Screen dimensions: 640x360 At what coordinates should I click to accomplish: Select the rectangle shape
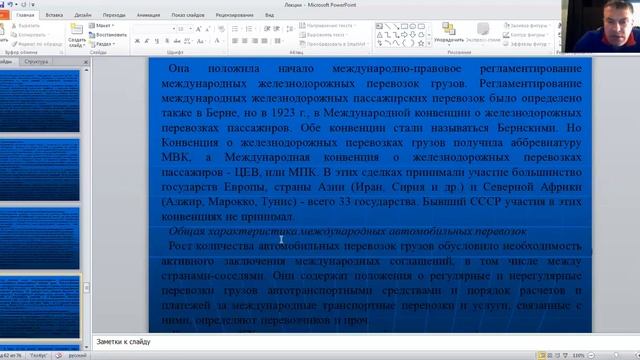click(404, 26)
